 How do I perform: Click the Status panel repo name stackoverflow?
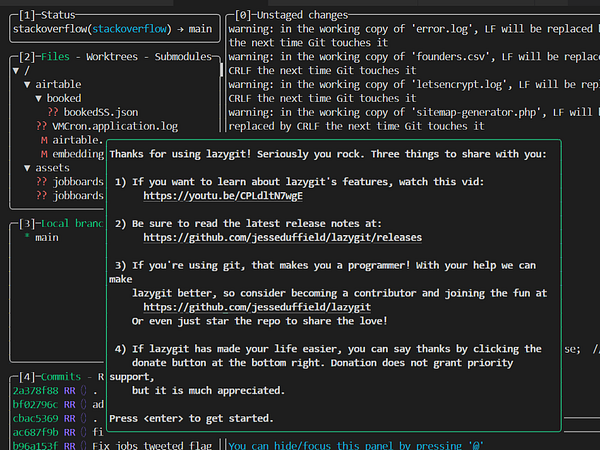(x=50, y=29)
